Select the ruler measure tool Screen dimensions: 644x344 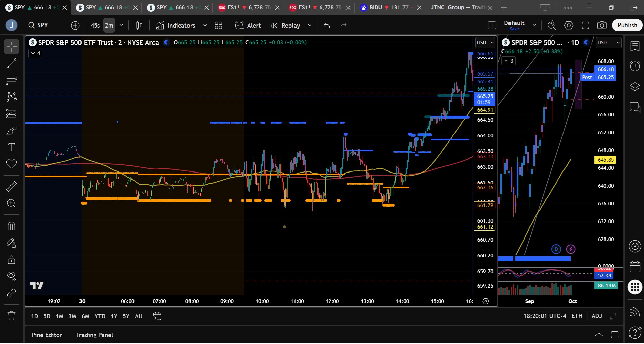(x=11, y=186)
